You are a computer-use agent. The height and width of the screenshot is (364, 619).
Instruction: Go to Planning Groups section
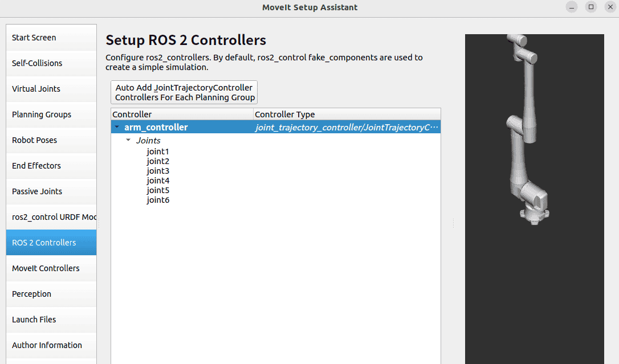[51, 114]
